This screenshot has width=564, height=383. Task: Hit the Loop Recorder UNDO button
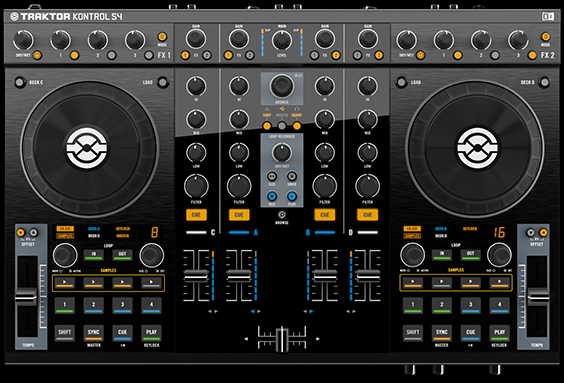[x=292, y=176]
